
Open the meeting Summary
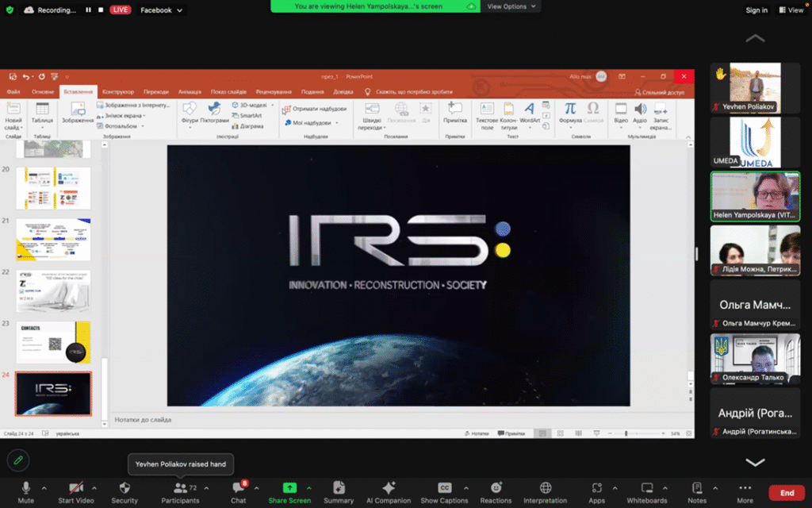338,492
